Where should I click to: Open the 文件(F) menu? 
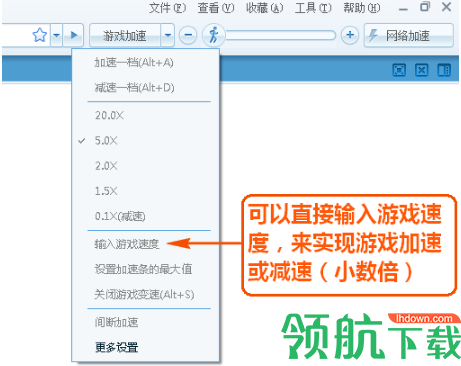[x=167, y=8]
